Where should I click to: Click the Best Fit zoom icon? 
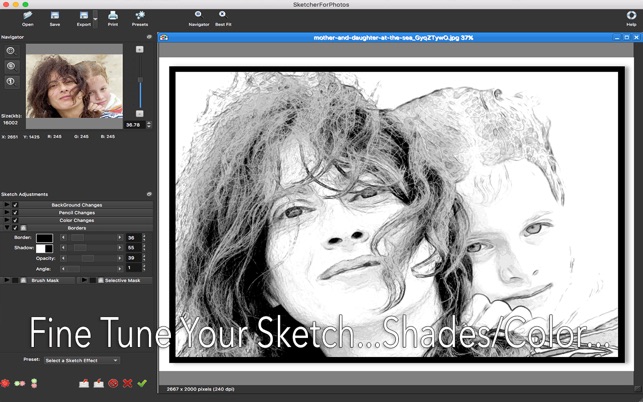coord(222,15)
